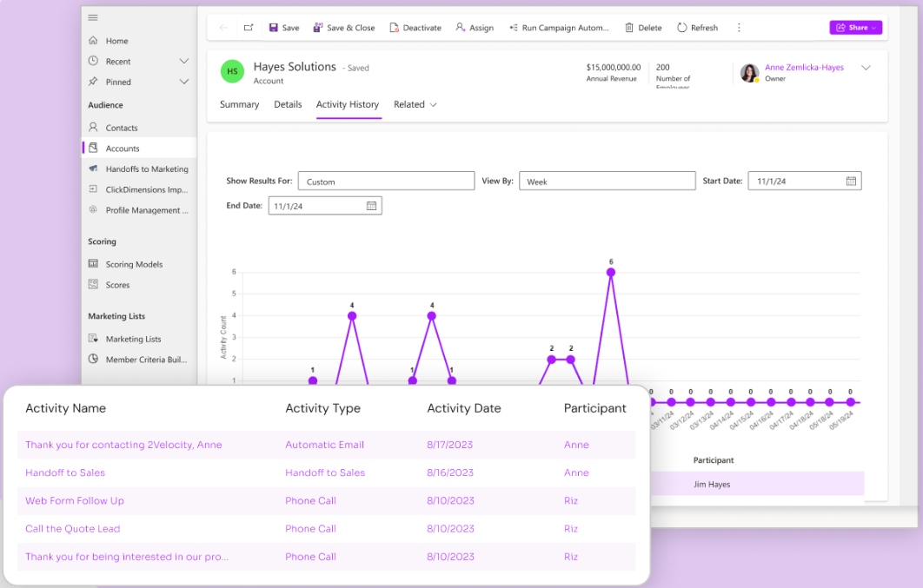923x588 pixels.
Task: Open Contacts in Audience section
Action: [x=122, y=128]
